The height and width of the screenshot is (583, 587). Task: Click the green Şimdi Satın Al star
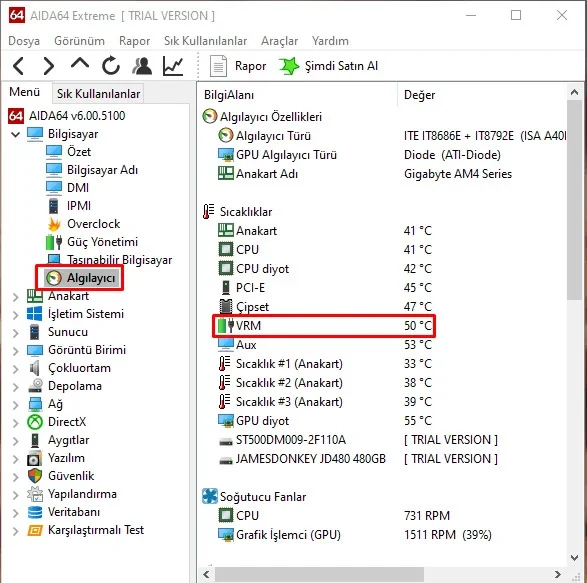tap(288, 66)
